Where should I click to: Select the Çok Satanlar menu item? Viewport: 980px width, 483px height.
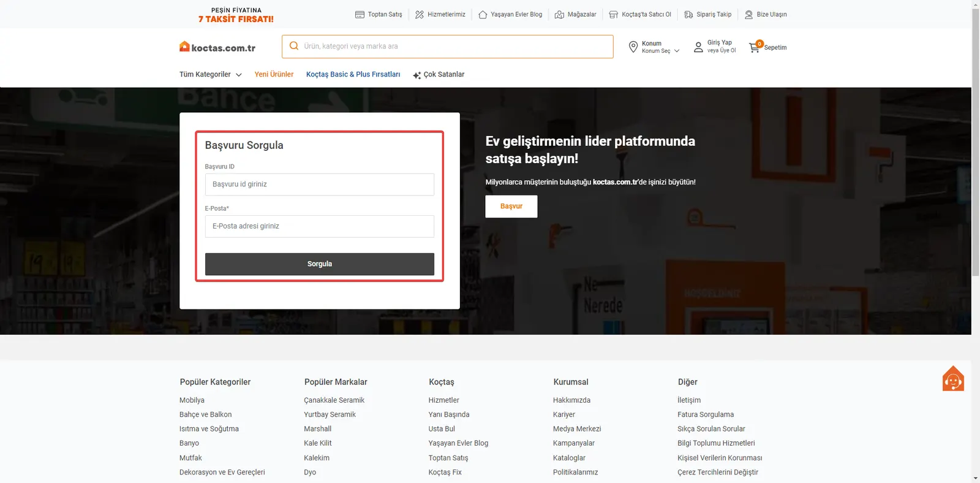click(x=439, y=74)
